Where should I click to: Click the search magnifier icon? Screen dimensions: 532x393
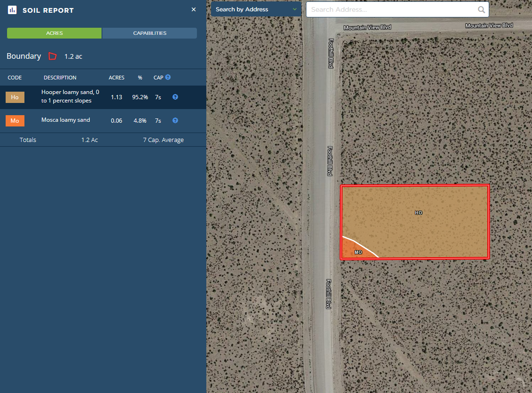point(481,9)
